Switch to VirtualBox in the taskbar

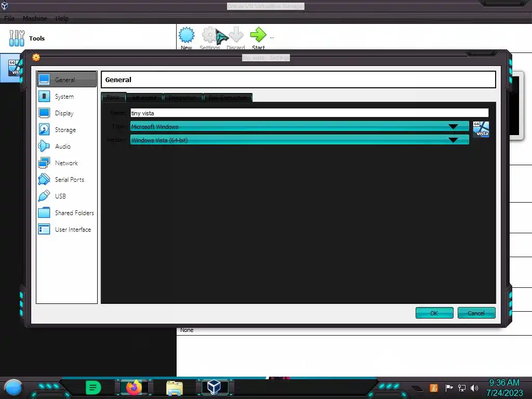pyautogui.click(x=215, y=387)
